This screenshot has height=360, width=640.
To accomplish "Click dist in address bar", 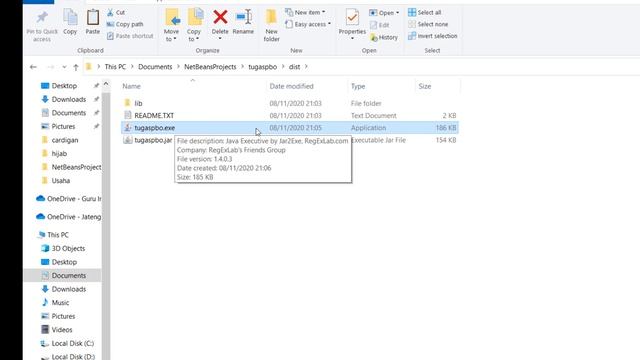I will click(294, 67).
